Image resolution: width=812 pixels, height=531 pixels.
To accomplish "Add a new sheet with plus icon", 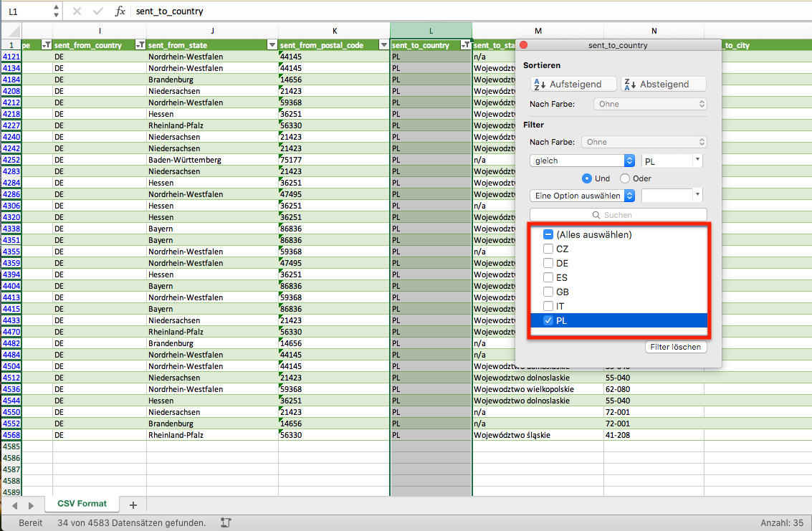I will click(x=133, y=504).
